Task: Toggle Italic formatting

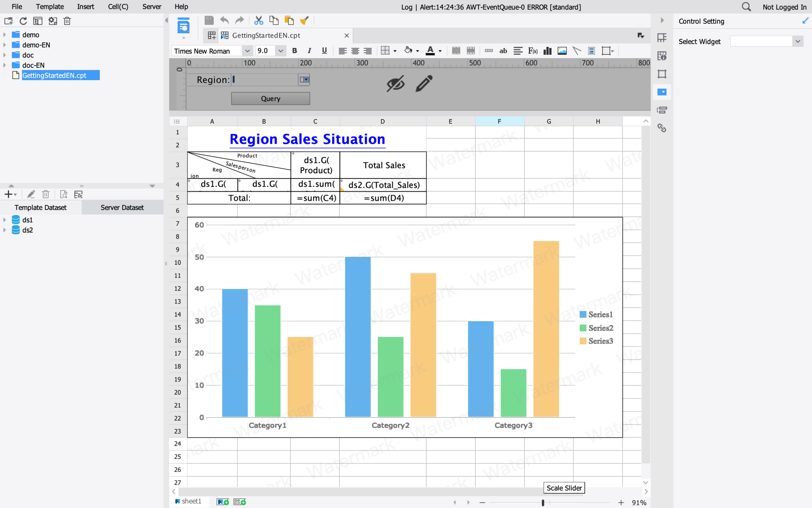Action: (309, 51)
